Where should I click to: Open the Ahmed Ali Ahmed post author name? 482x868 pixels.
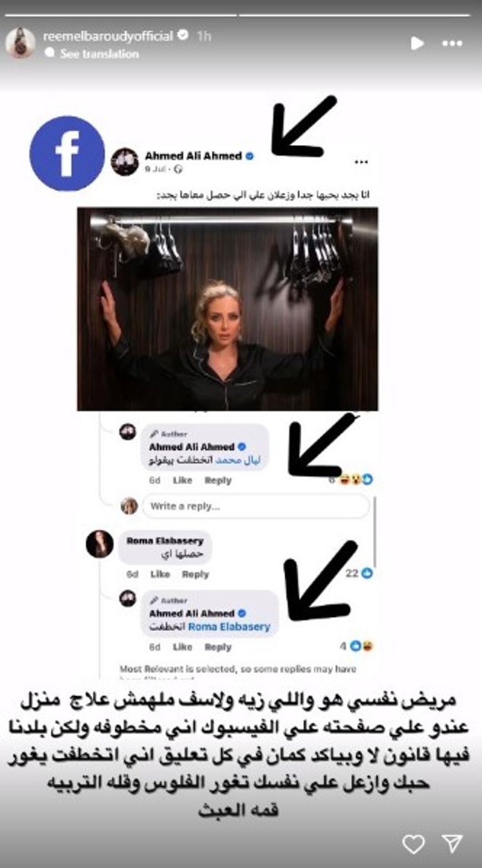(193, 156)
